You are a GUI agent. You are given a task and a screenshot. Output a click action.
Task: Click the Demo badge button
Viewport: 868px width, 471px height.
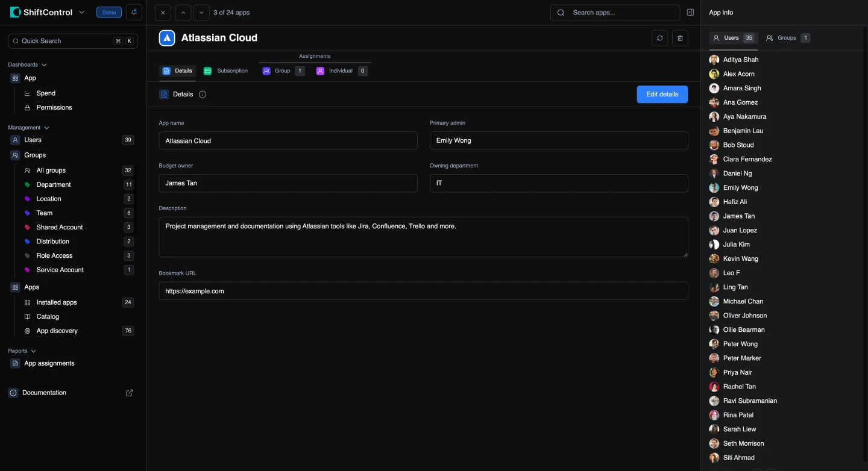pos(109,13)
